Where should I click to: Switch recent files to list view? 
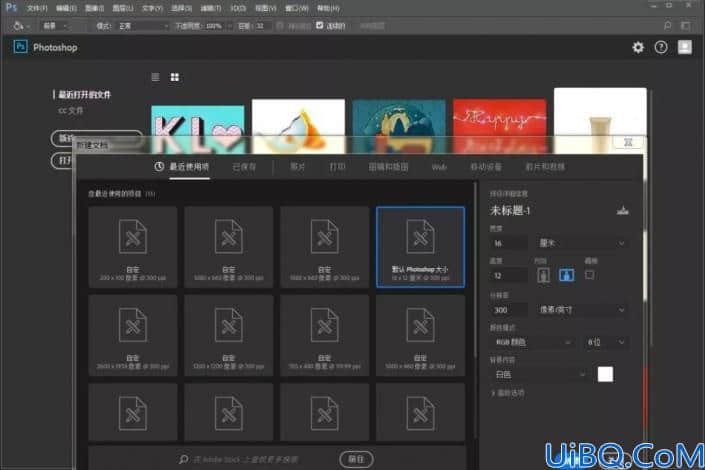tap(156, 77)
